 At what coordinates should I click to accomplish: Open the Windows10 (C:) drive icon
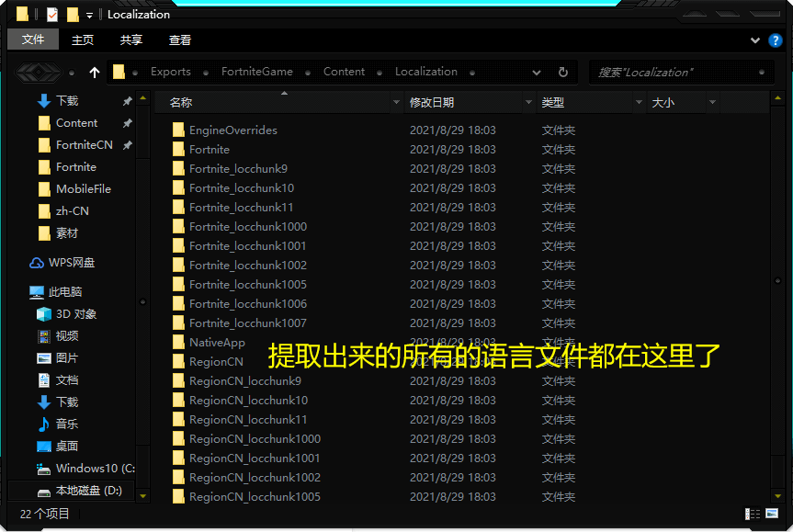(x=44, y=470)
